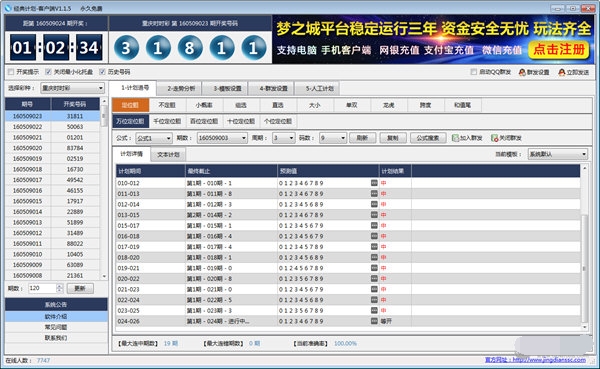Uncheck the 关闭最小化托盘 checkbox

click(x=48, y=72)
